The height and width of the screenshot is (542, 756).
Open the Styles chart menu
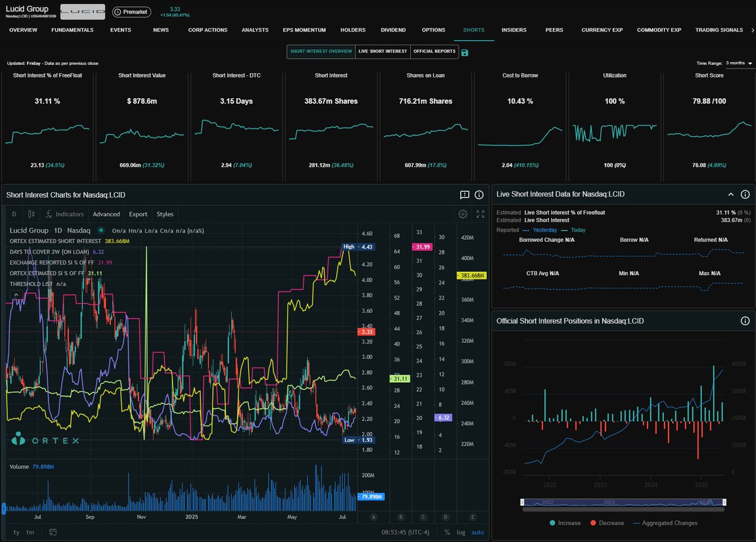(x=165, y=214)
